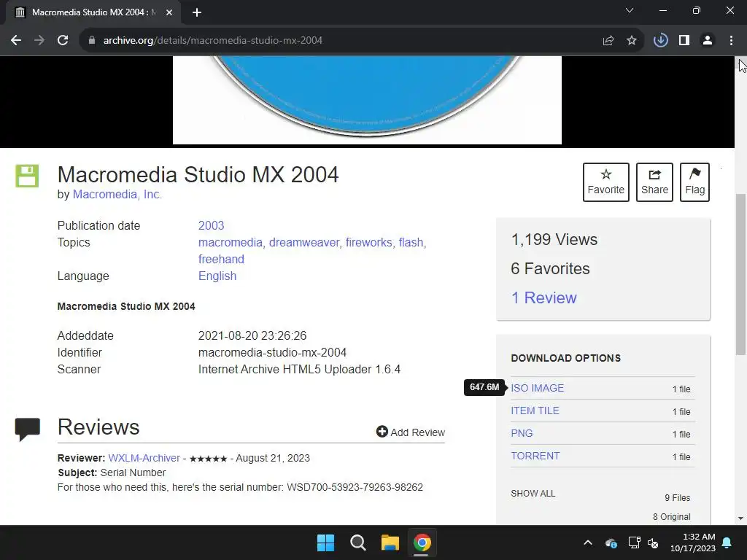The image size is (747, 560).
Task: Open Windows taskbar Search
Action: tap(357, 542)
